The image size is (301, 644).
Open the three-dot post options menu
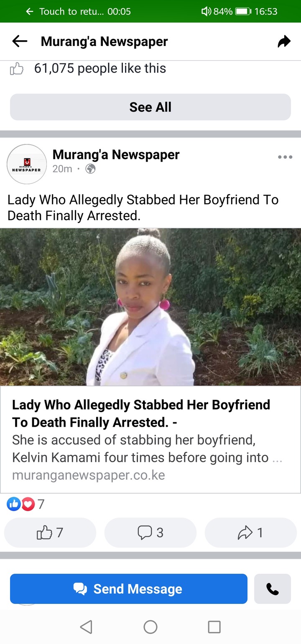pos(285,157)
